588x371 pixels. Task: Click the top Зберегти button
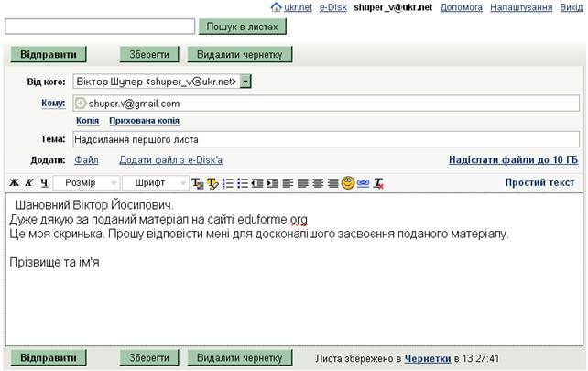pos(149,54)
